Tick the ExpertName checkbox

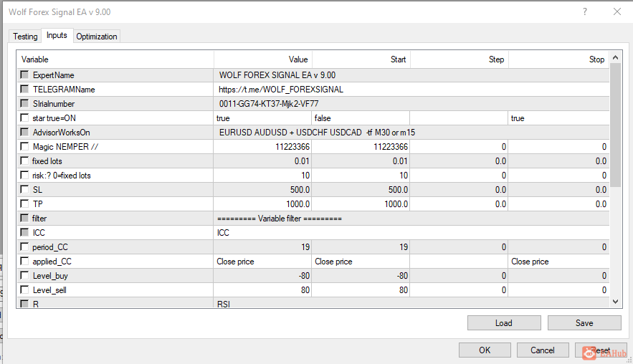24,75
